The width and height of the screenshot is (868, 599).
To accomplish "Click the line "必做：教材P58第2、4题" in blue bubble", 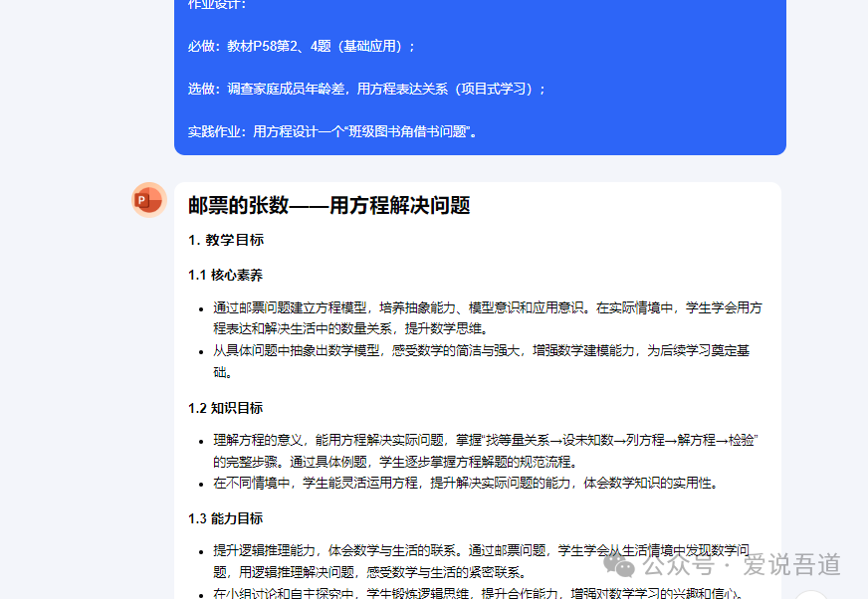I will [x=302, y=46].
